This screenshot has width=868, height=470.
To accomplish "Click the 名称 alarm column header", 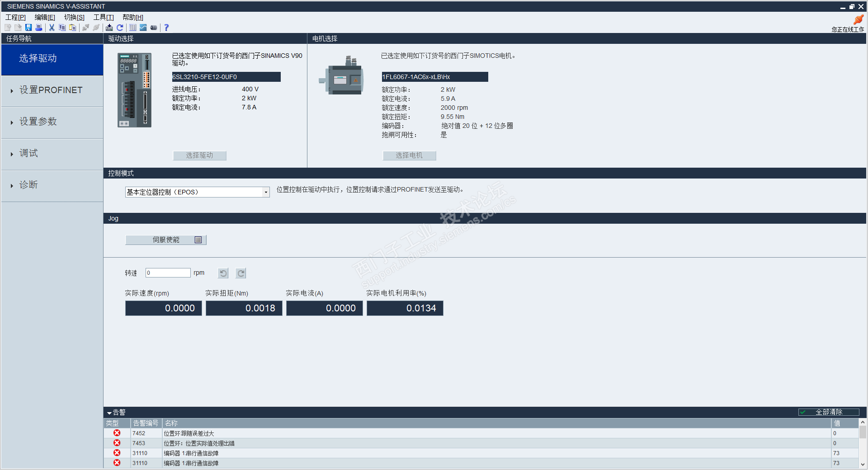I will [496, 423].
